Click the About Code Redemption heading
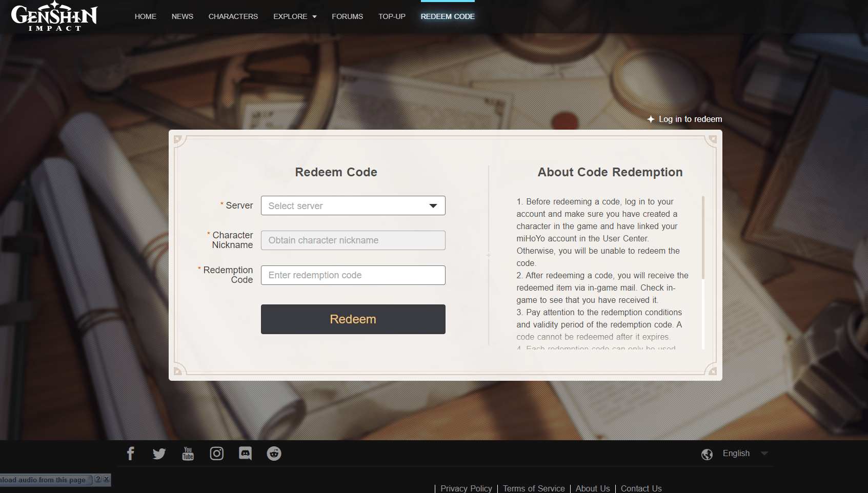 (610, 172)
